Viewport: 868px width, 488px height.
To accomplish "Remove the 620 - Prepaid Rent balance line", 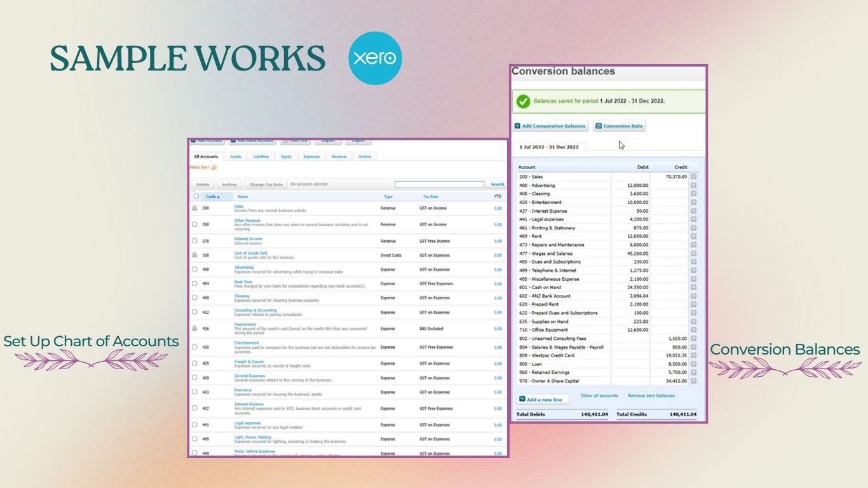I will (x=694, y=304).
